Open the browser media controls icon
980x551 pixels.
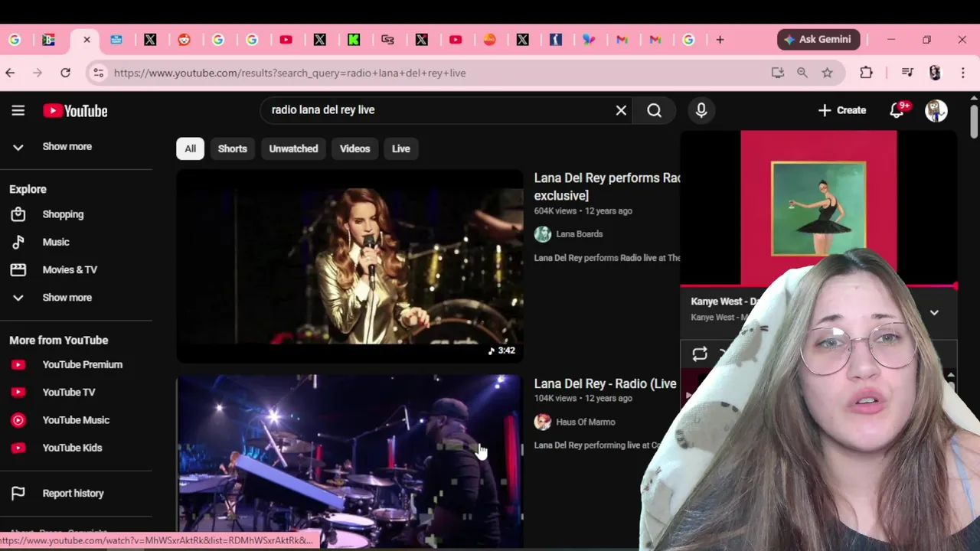pyautogui.click(x=907, y=73)
